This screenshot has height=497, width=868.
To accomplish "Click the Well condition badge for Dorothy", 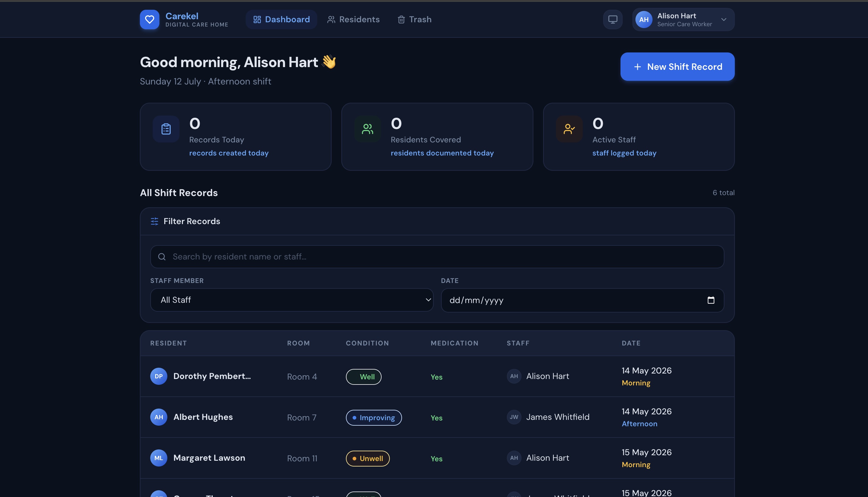I will tap(364, 377).
